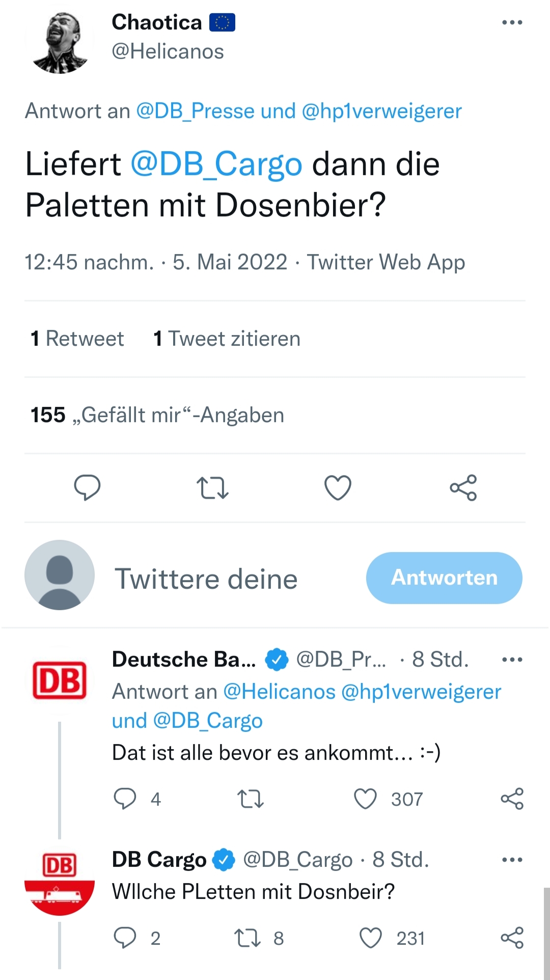Like the DB Cargo reply

tap(370, 938)
